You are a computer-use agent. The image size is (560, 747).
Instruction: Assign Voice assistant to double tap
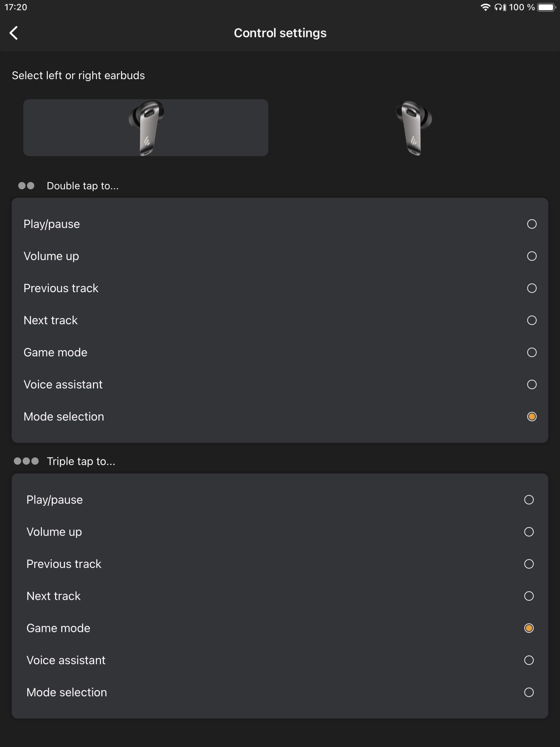[532, 384]
